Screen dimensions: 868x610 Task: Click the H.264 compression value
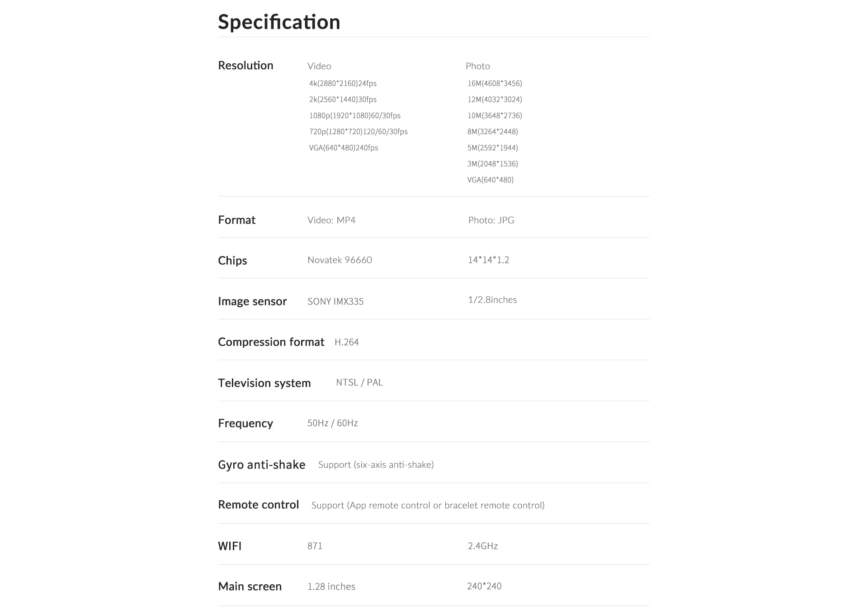click(x=347, y=343)
